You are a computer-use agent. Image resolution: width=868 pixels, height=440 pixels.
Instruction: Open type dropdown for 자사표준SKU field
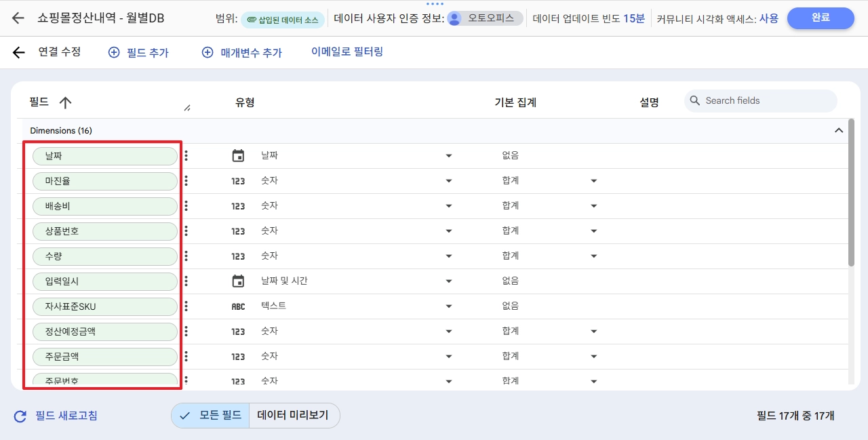pyautogui.click(x=448, y=306)
